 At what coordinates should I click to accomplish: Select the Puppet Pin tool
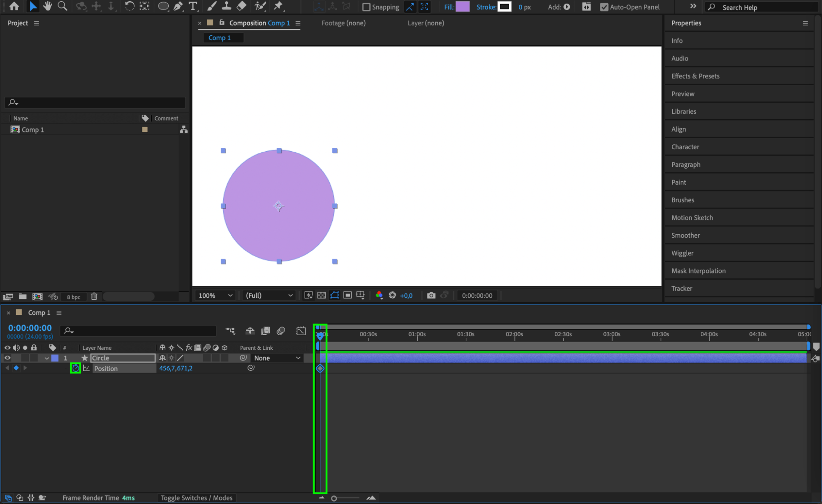pyautogui.click(x=278, y=6)
